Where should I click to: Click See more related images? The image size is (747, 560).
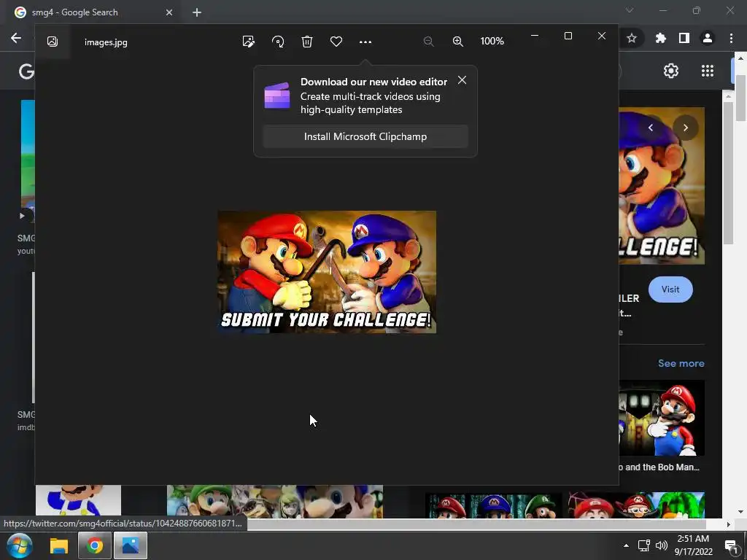(681, 363)
